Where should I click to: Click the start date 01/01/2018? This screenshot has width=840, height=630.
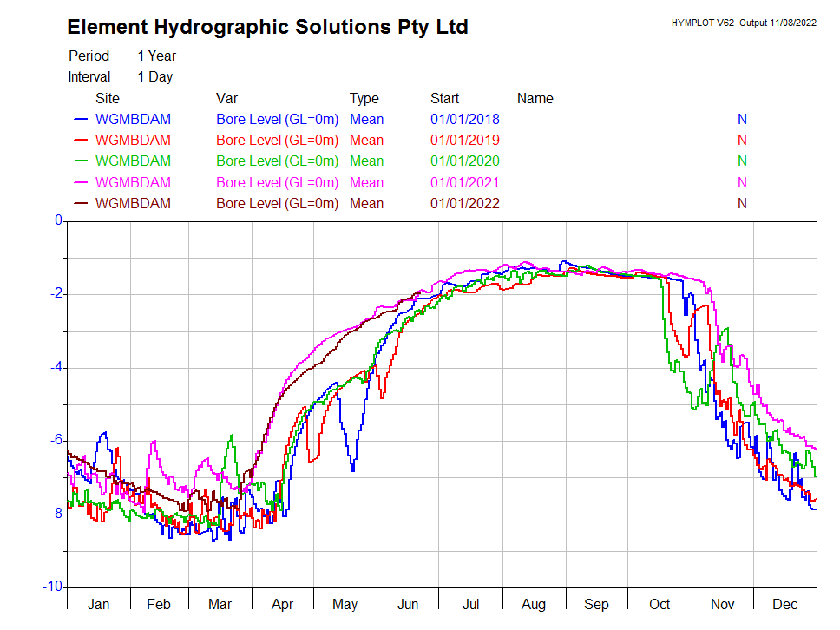click(465, 120)
